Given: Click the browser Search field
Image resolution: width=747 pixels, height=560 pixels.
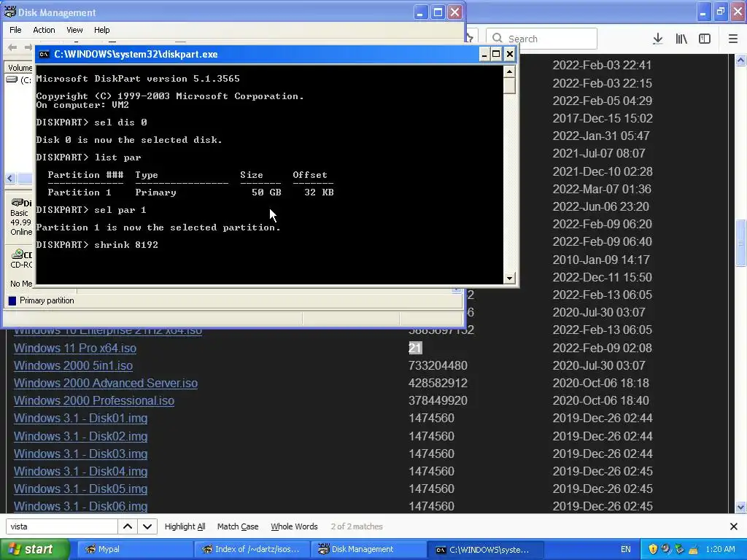Looking at the screenshot, I should pyautogui.click(x=541, y=39).
